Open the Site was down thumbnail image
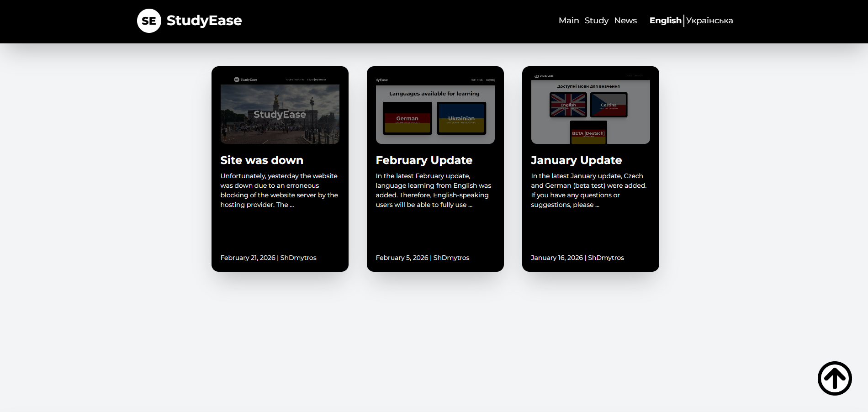The height and width of the screenshot is (412, 868). pos(280,110)
